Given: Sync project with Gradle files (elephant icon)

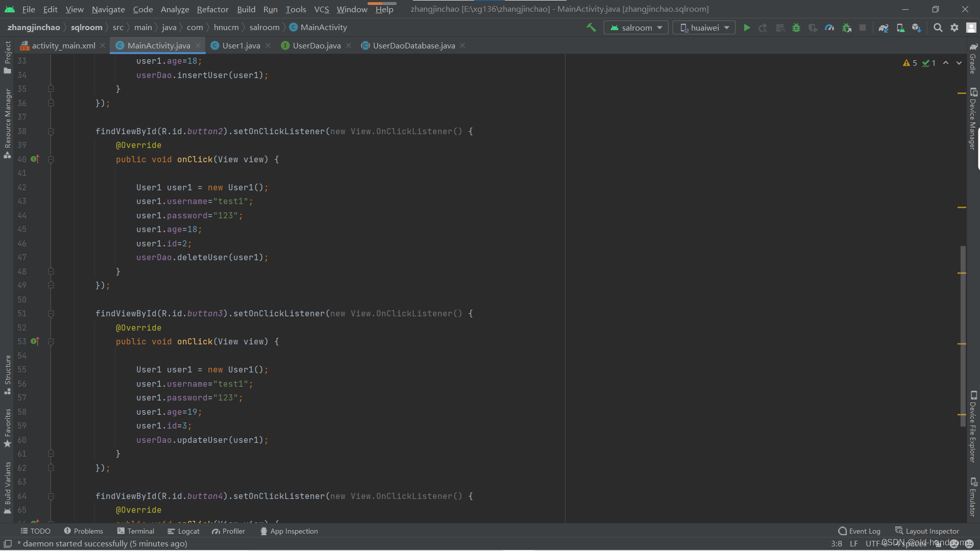Looking at the screenshot, I should tap(884, 28).
